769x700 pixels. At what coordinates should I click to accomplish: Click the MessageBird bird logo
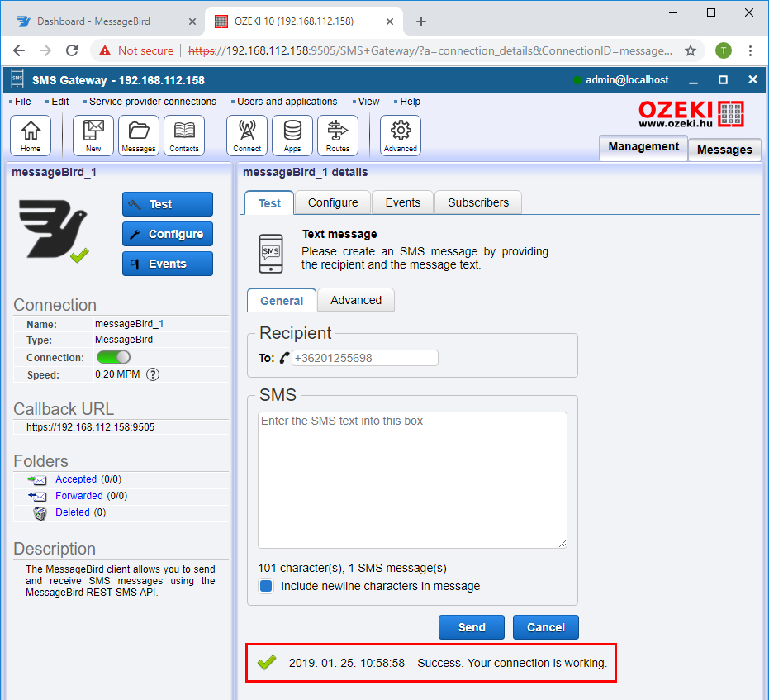pos(54,229)
